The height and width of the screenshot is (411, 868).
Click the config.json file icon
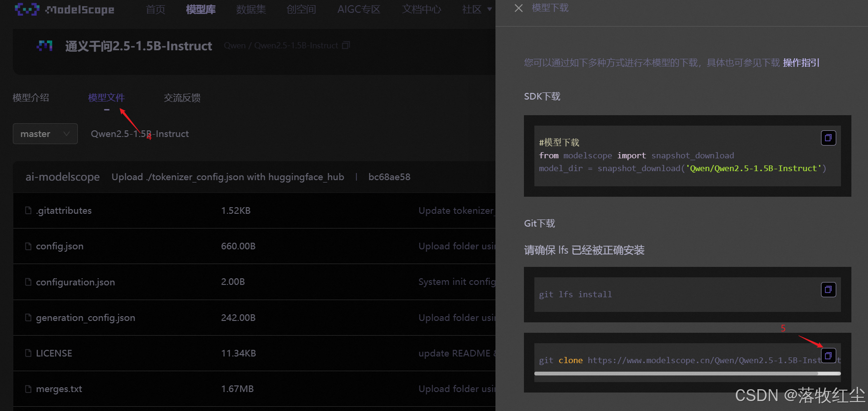point(28,246)
